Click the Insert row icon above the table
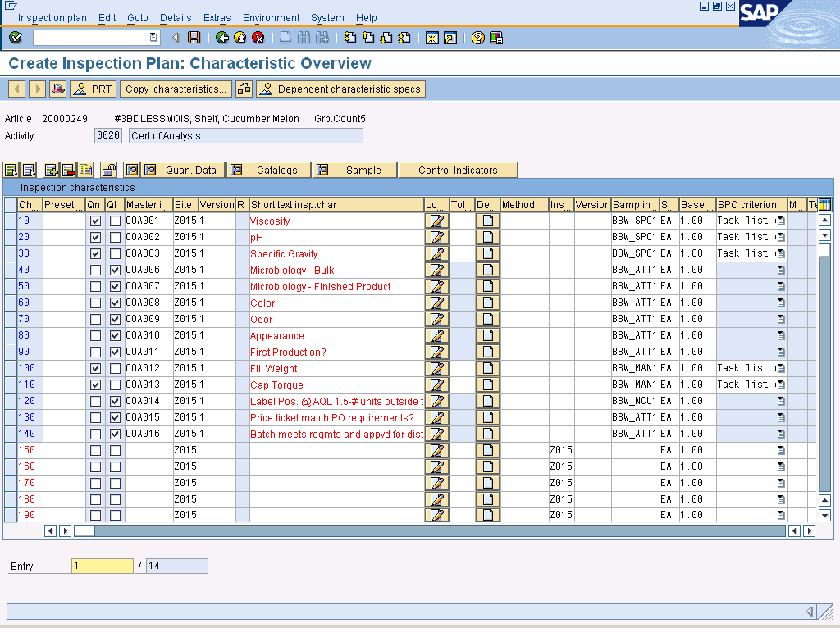This screenshot has height=628, width=840. click(52, 171)
